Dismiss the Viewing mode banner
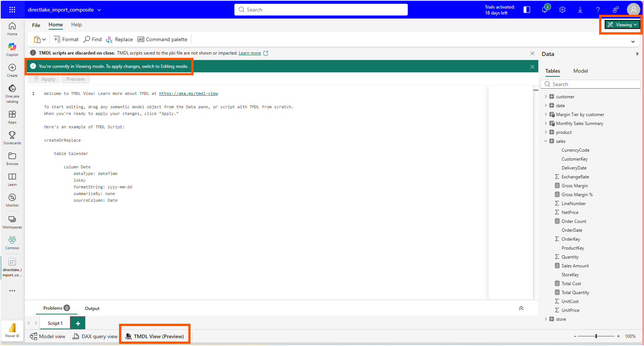The width and height of the screenshot is (644, 346). (x=532, y=67)
